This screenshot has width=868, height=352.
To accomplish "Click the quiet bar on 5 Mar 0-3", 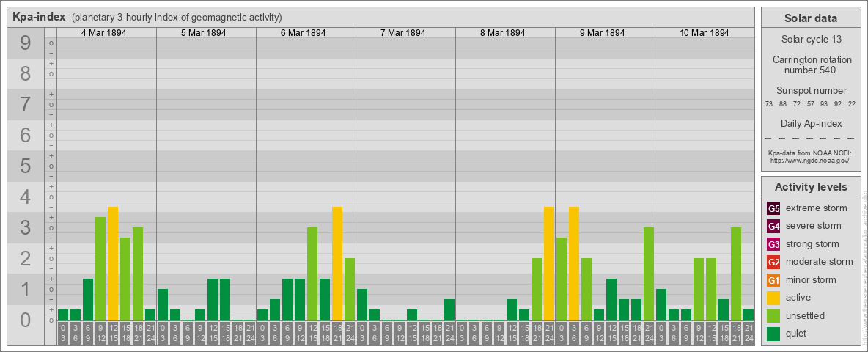I will point(163,304).
